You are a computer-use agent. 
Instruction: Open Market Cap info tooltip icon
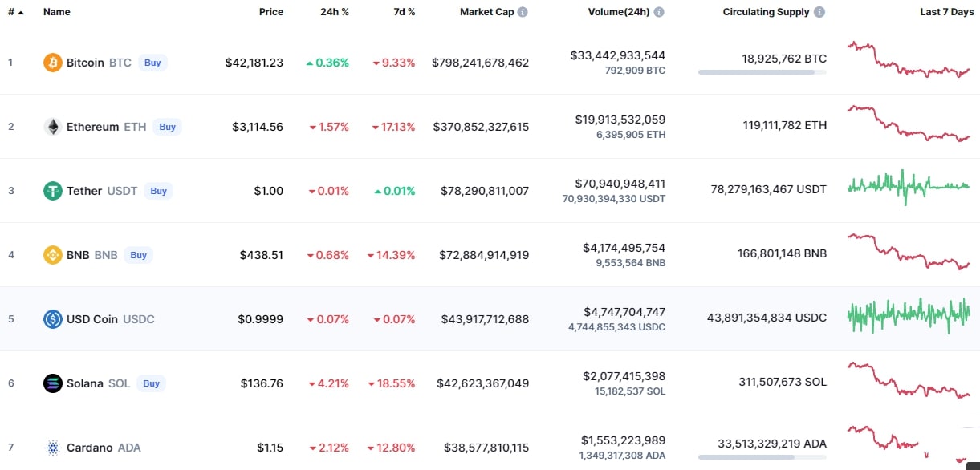coord(523,12)
